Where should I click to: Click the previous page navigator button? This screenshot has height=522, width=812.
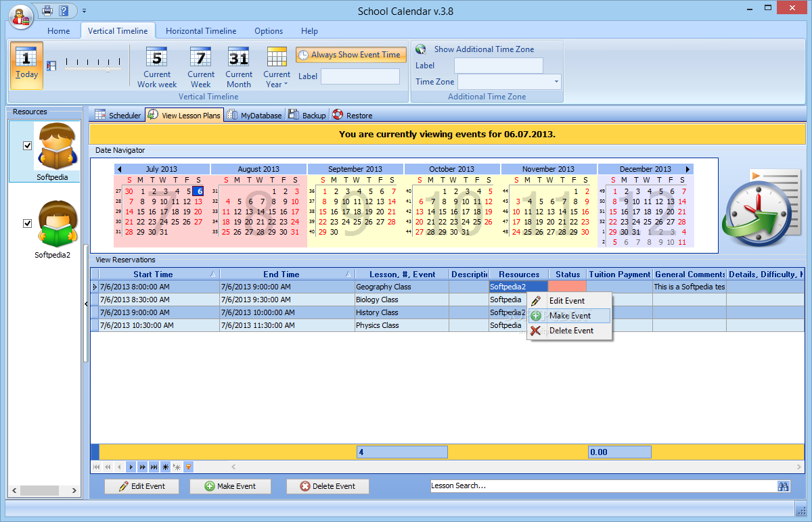[x=108, y=467]
